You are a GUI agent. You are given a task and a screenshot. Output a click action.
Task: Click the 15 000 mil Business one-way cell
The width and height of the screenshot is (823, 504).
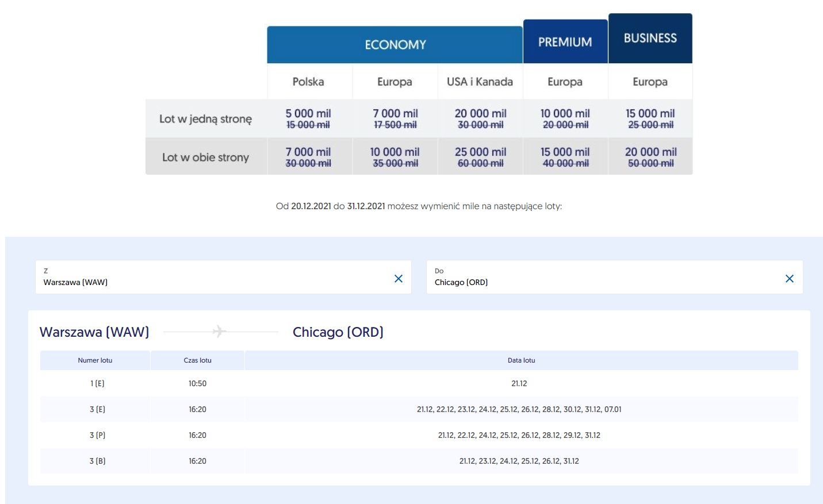point(650,118)
